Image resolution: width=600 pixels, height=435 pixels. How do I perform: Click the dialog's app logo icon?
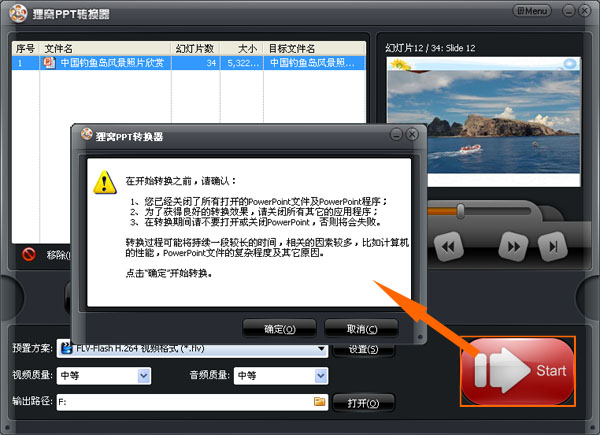pyautogui.click(x=86, y=134)
